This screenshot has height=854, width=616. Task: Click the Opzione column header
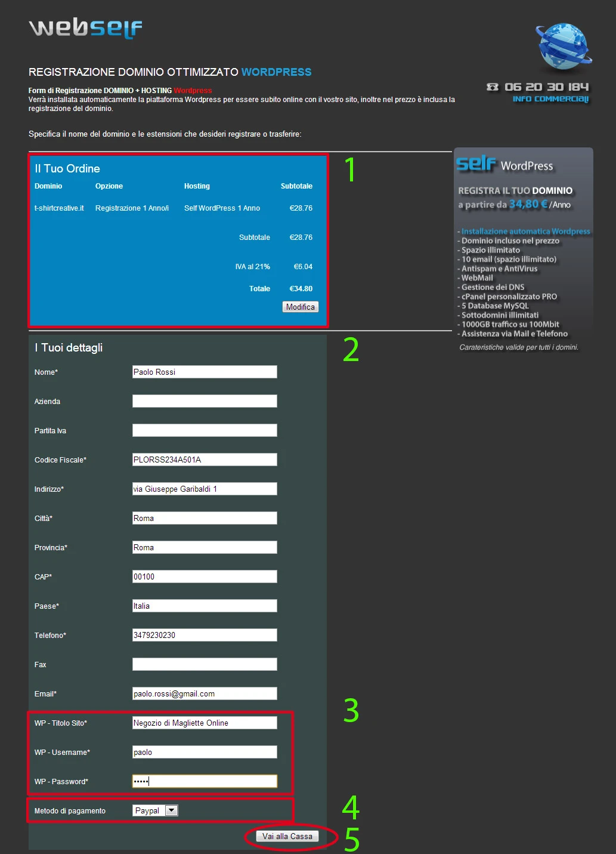(x=109, y=186)
